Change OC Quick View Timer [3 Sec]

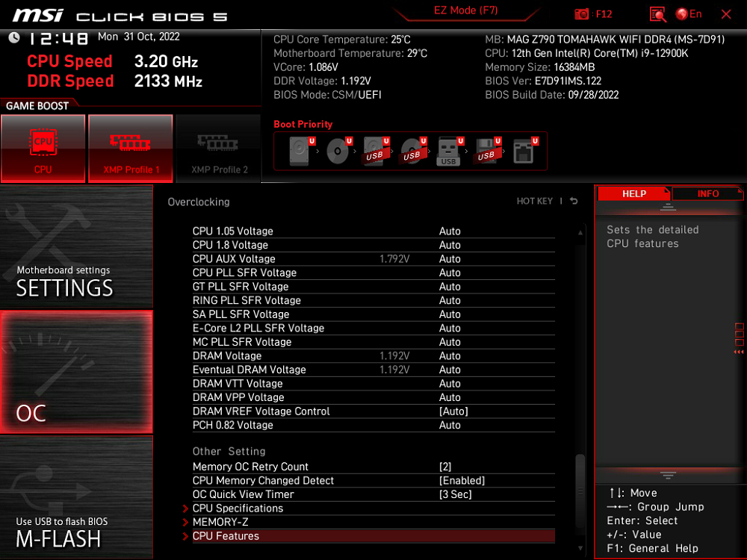click(455, 494)
